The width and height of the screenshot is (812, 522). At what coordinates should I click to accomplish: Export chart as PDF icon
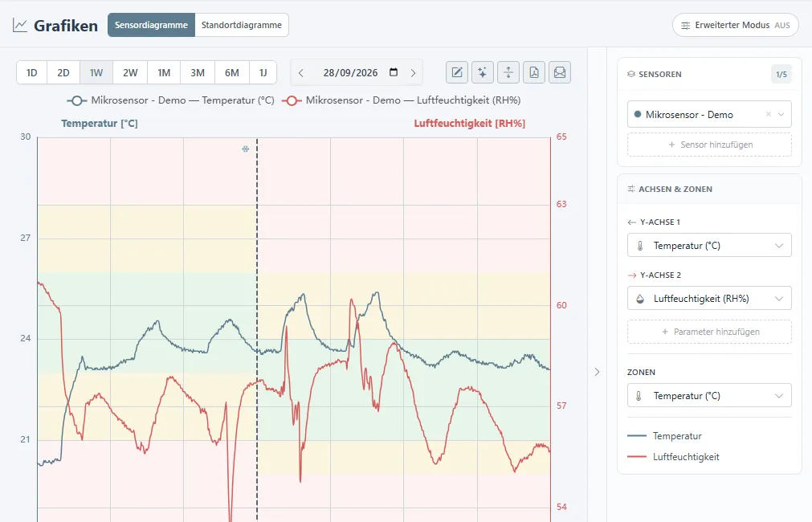[534, 72]
